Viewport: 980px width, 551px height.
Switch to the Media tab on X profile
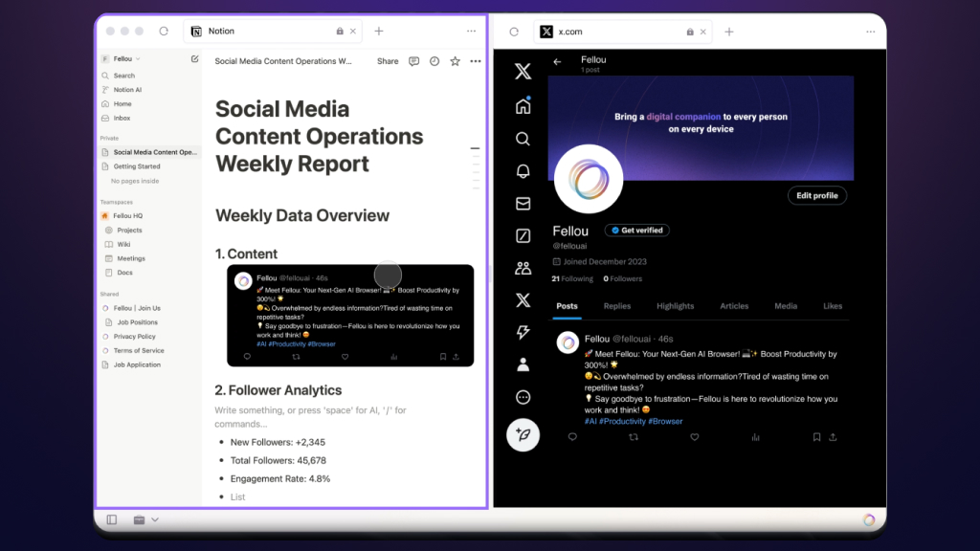786,306
